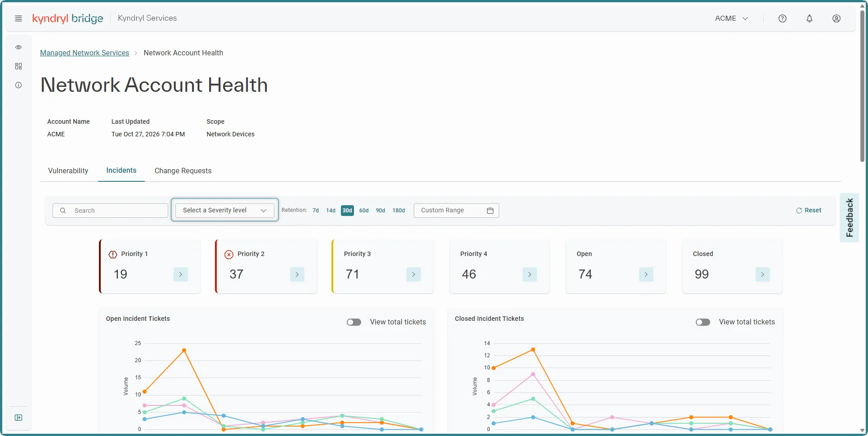Open the hamburger navigation menu

(18, 18)
